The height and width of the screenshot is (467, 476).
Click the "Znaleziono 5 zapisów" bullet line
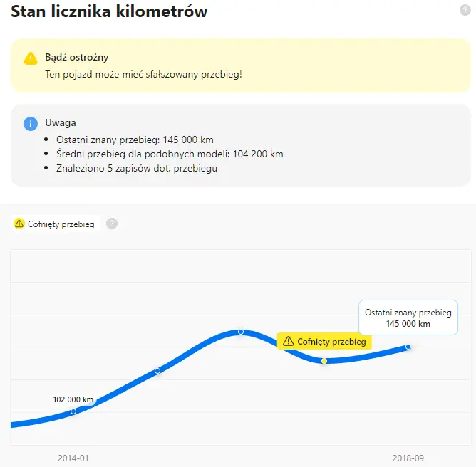(x=137, y=169)
